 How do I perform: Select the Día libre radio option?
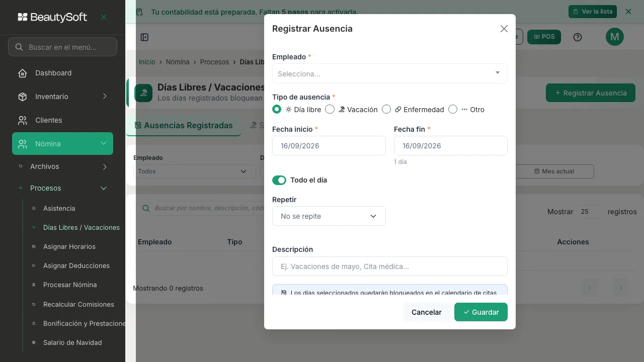click(277, 109)
